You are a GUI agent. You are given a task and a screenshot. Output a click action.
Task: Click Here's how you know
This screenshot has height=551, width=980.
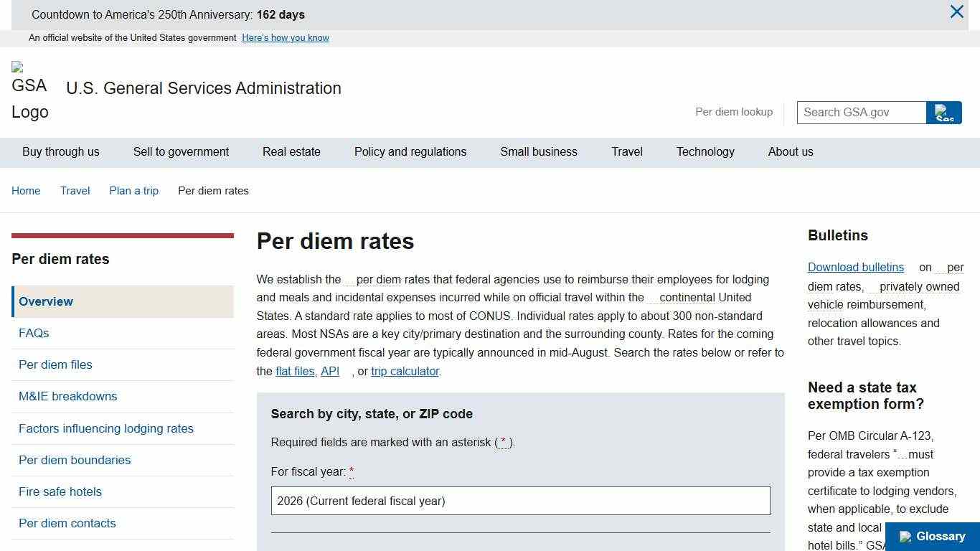[x=285, y=37]
